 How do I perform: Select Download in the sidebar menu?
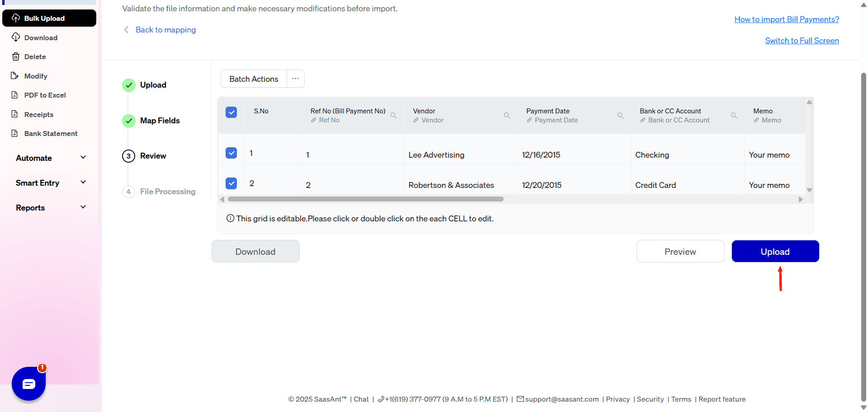[41, 37]
